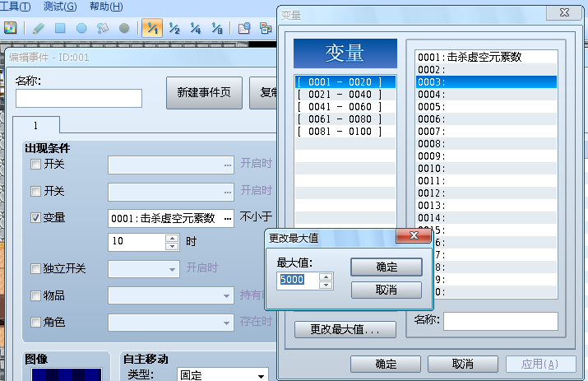
Task: Select variable 0007: in the list
Action: 486,132
